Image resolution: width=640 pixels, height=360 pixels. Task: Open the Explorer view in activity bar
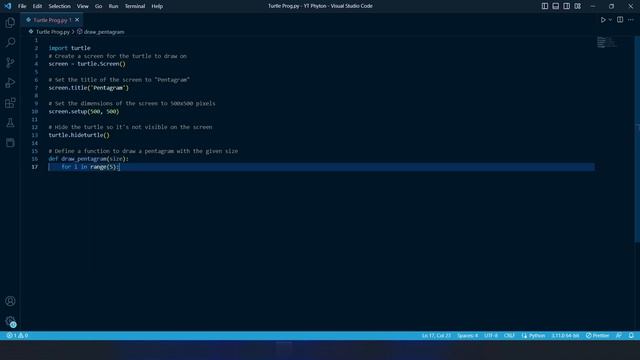pos(10,22)
